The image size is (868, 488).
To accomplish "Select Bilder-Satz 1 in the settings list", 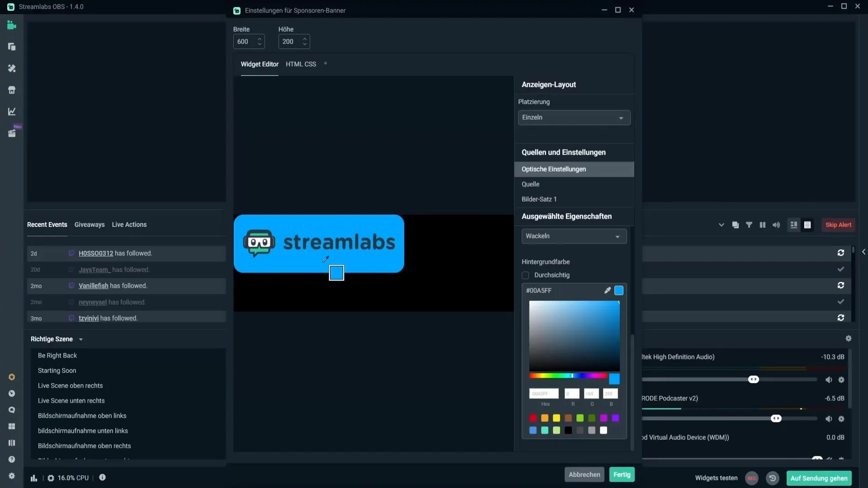I will coord(574,199).
